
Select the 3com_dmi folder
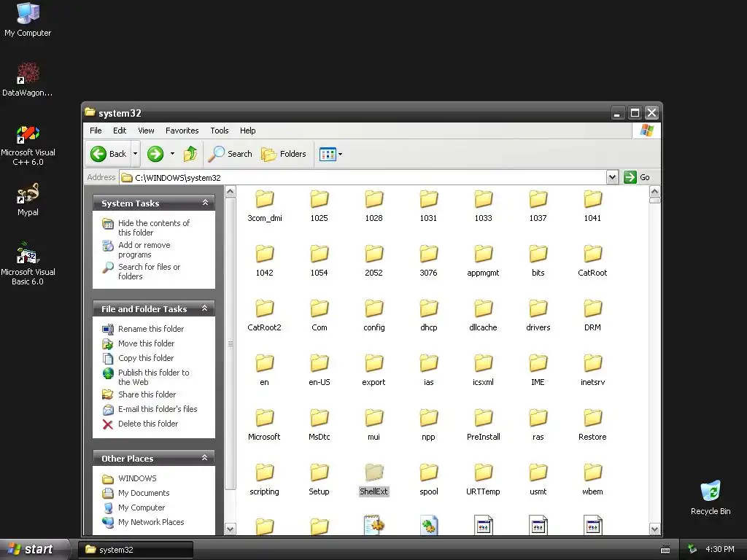(x=264, y=206)
